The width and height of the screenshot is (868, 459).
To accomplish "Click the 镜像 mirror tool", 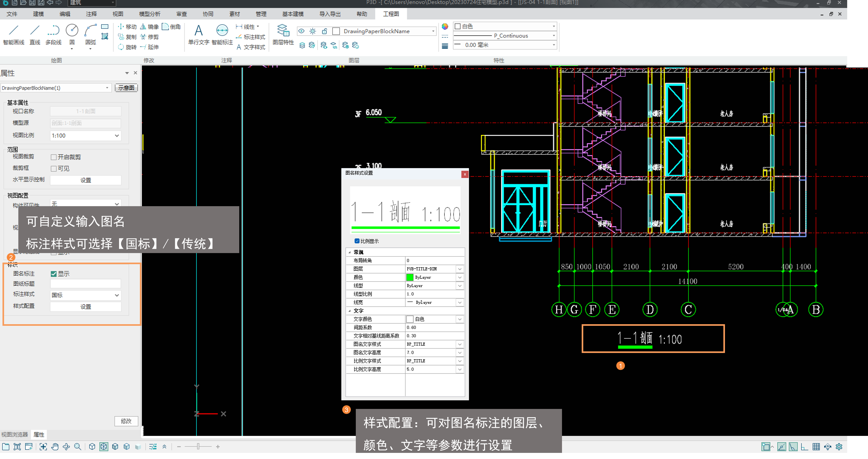I will click(149, 27).
